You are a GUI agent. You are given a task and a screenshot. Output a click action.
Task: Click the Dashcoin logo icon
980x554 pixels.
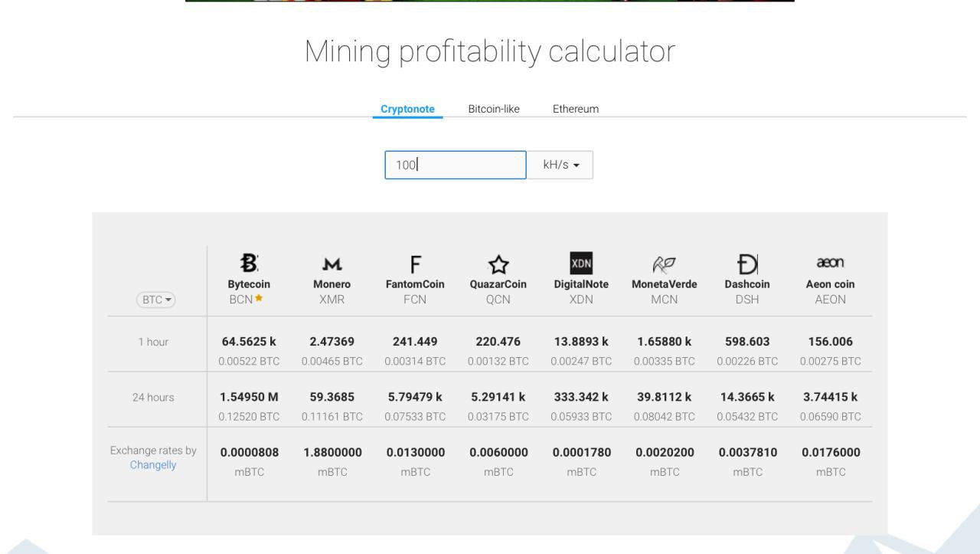pos(747,264)
